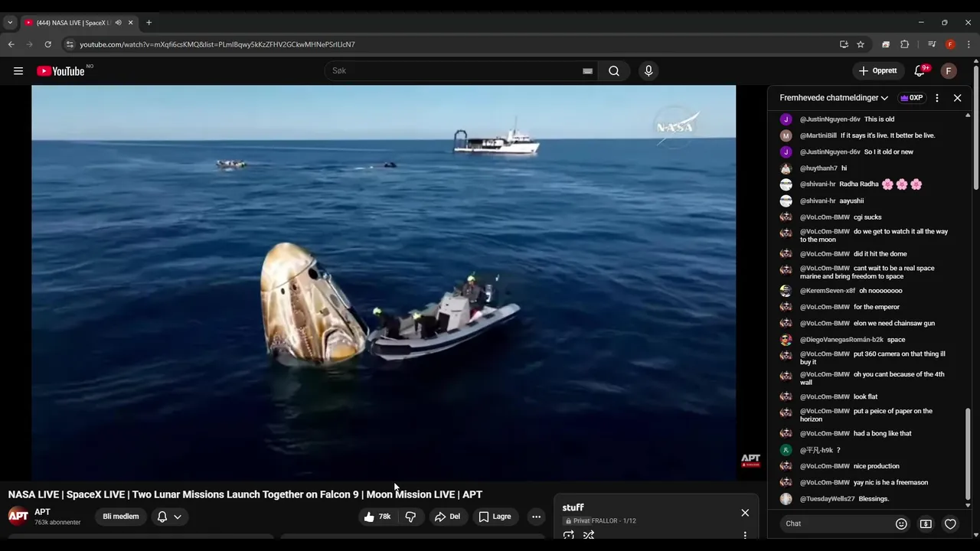Toggle playlist loop in the 'stuff' panel
Viewport: 980px width, 551px height.
[x=568, y=535]
